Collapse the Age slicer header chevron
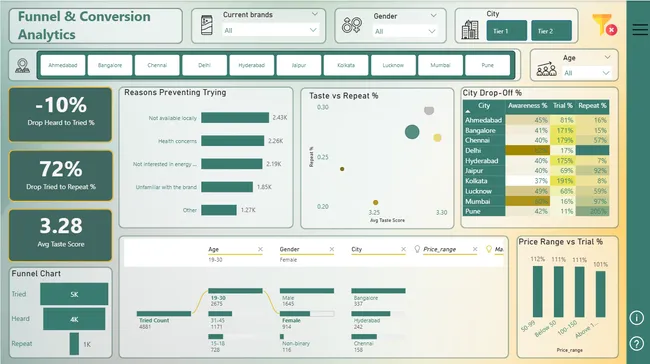 pos(607,57)
